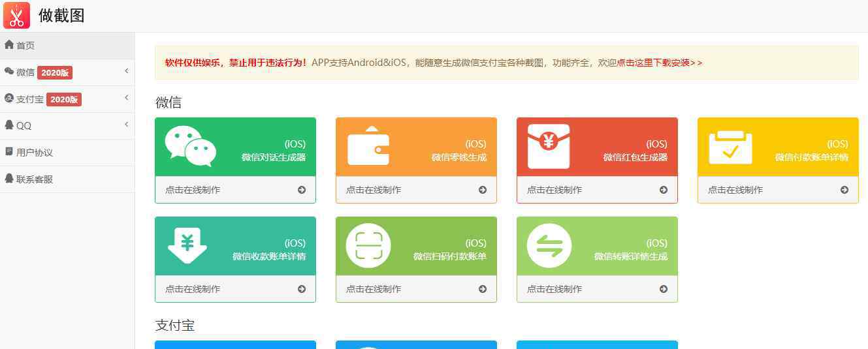Click the 微信红包生成器 title text

tap(635, 157)
